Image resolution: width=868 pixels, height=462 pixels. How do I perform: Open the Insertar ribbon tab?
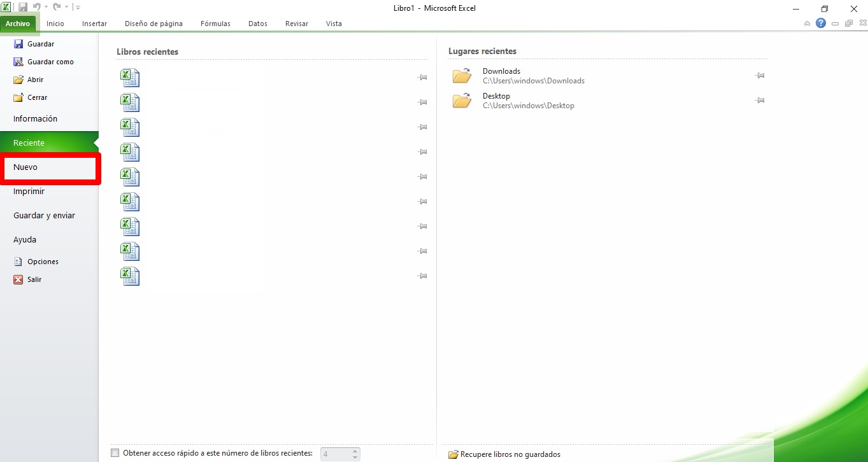click(x=94, y=24)
